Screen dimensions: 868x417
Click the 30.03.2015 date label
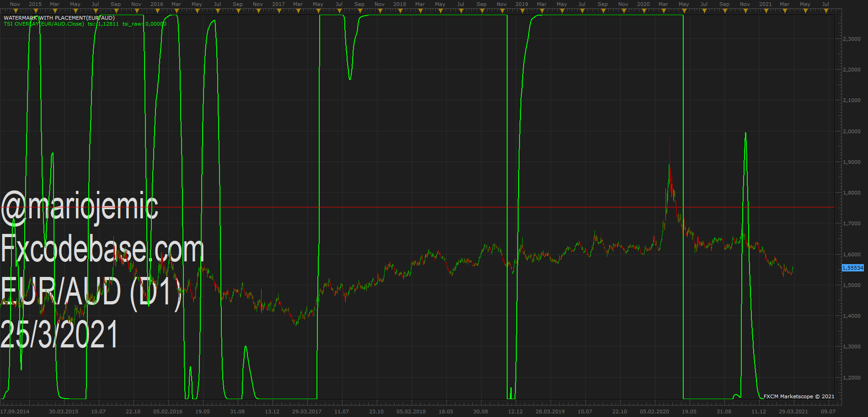[64, 412]
